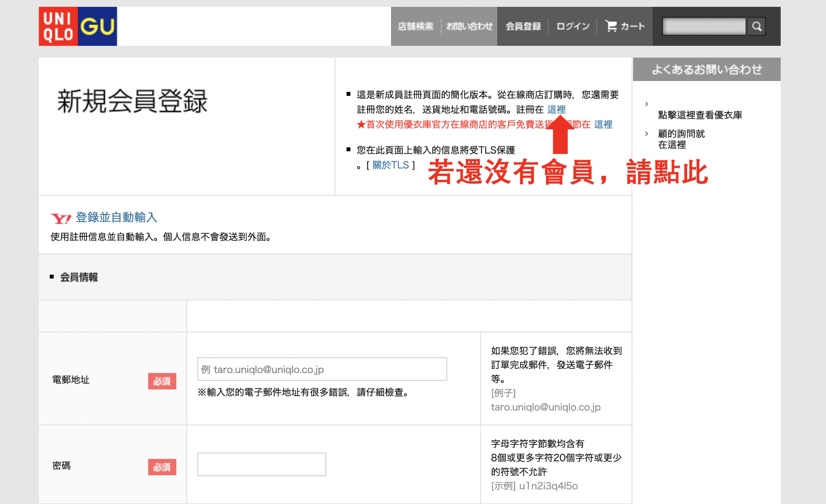Open お問い合わせ contact menu item

[469, 26]
